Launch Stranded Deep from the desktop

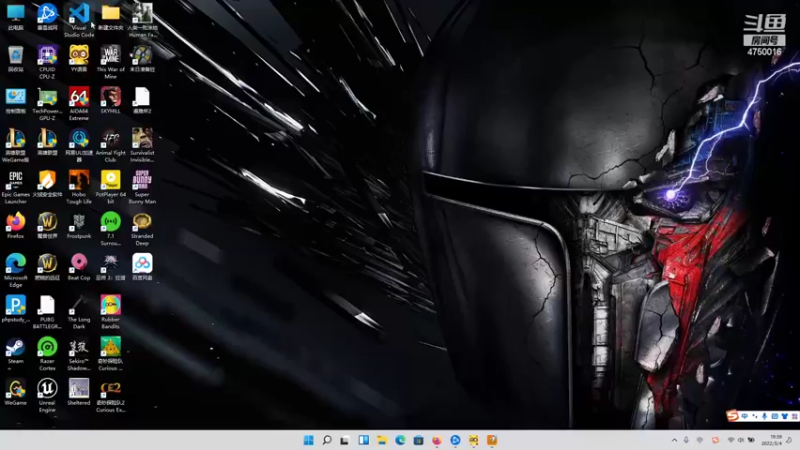tap(142, 229)
